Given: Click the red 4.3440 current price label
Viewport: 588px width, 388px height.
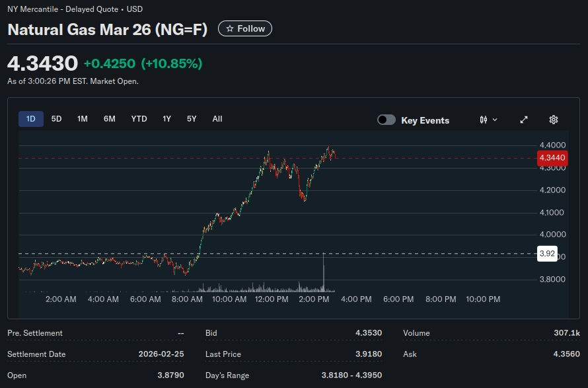Looking at the screenshot, I should pyautogui.click(x=552, y=158).
